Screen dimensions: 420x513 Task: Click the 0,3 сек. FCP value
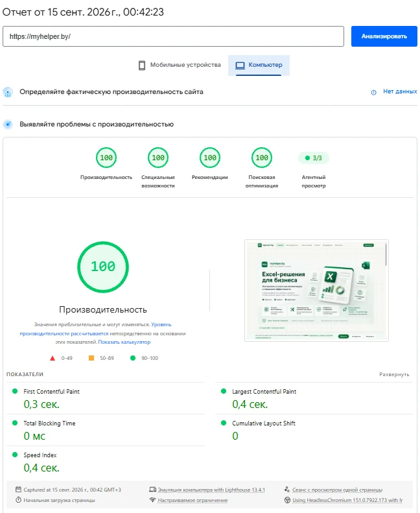41,405
